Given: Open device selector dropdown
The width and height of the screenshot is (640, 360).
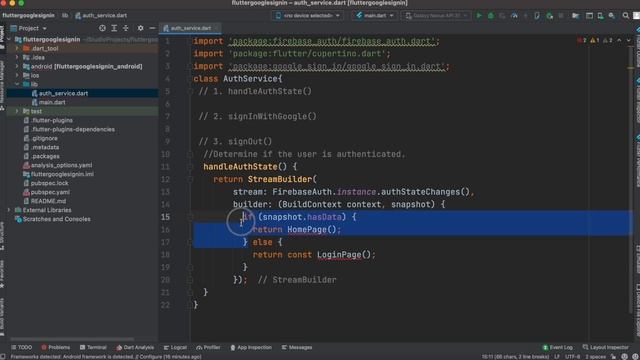Looking at the screenshot, I should click(307, 16).
